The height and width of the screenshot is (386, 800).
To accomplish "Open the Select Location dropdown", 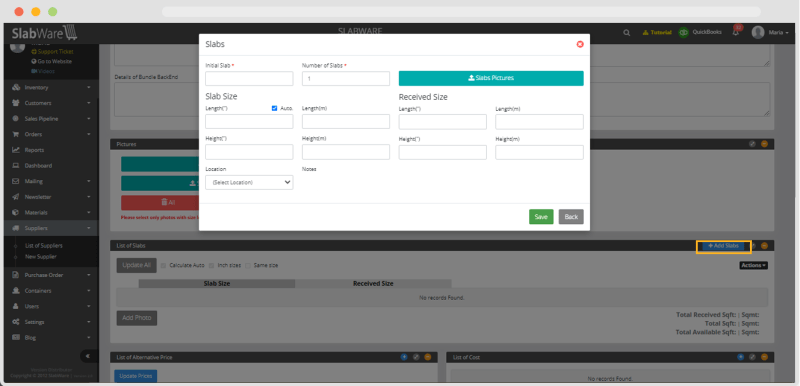I will click(x=249, y=182).
